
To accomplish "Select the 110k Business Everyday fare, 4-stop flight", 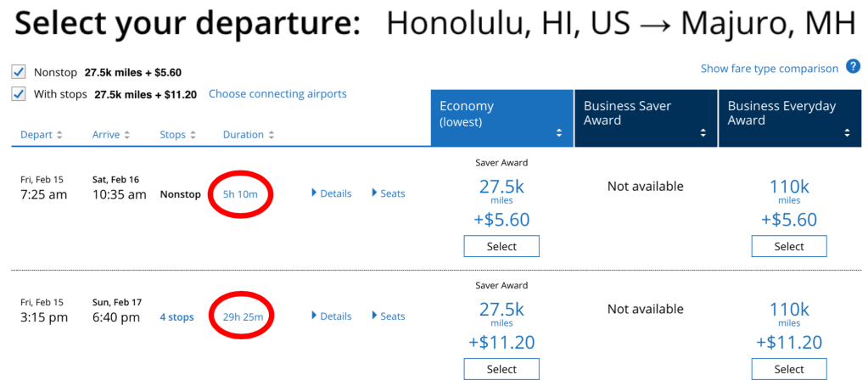I will pyautogui.click(x=789, y=369).
